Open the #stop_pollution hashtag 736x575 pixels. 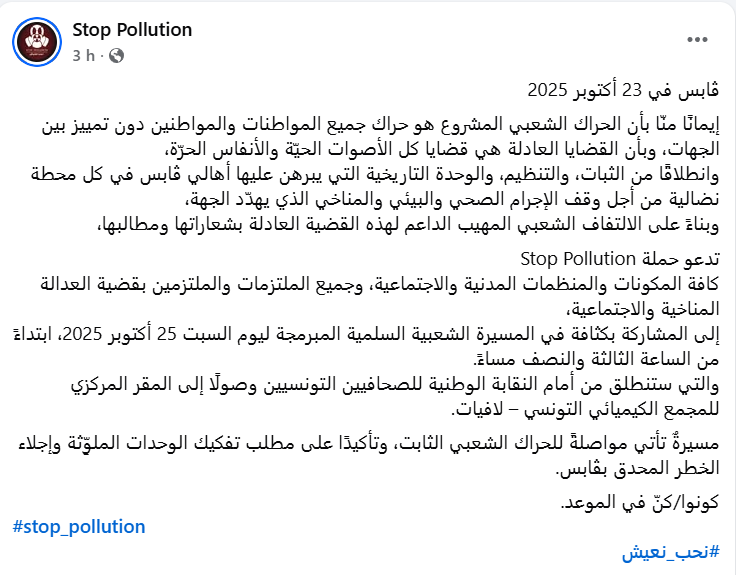point(80,526)
